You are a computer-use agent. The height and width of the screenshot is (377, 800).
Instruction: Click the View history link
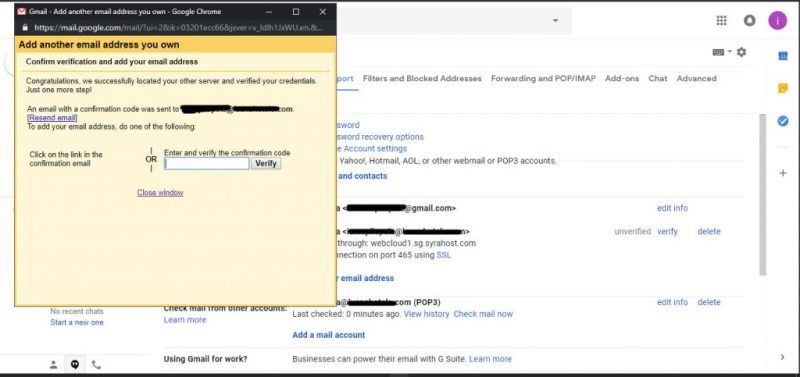coord(427,314)
